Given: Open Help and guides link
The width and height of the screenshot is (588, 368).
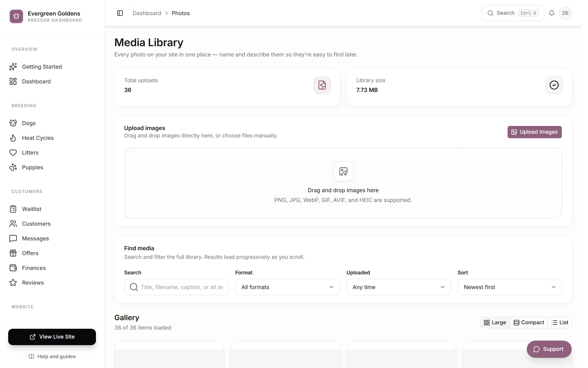Looking at the screenshot, I should click(52, 356).
